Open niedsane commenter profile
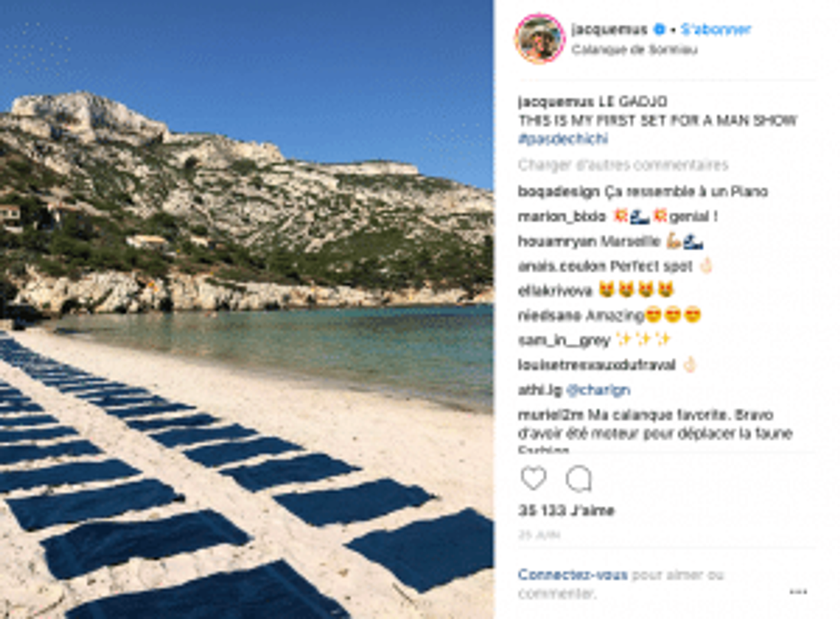840x619 pixels. (x=550, y=316)
